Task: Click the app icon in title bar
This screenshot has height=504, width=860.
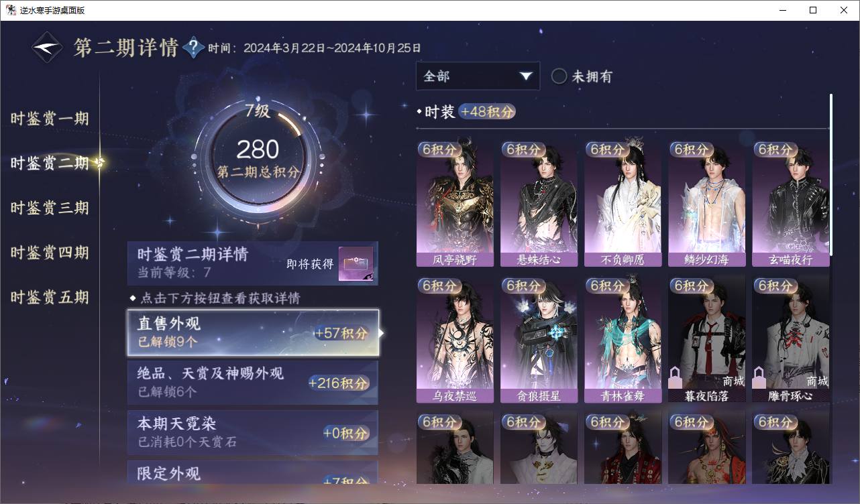Action: (10, 10)
